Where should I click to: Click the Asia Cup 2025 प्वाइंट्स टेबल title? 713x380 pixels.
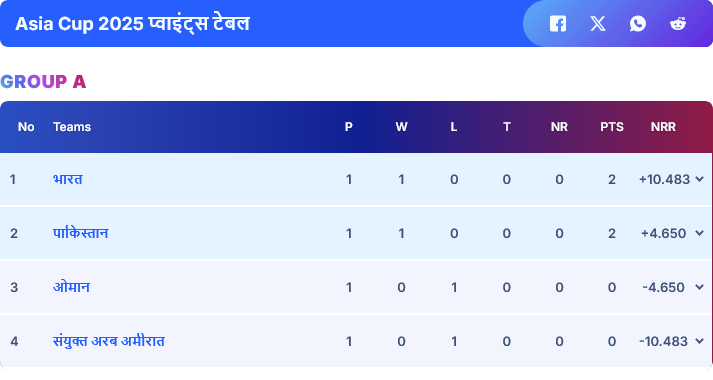click(132, 24)
